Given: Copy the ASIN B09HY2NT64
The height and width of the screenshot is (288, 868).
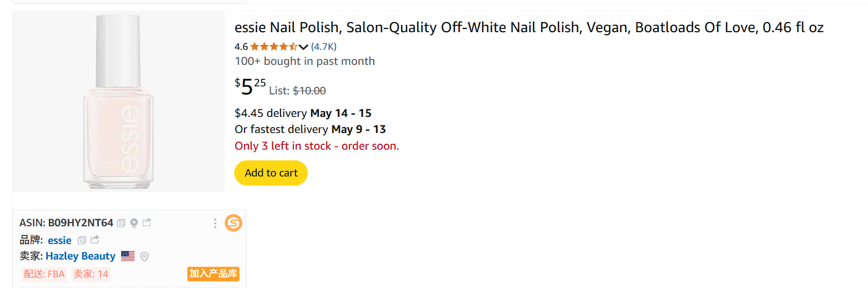Looking at the screenshot, I should pos(121,223).
